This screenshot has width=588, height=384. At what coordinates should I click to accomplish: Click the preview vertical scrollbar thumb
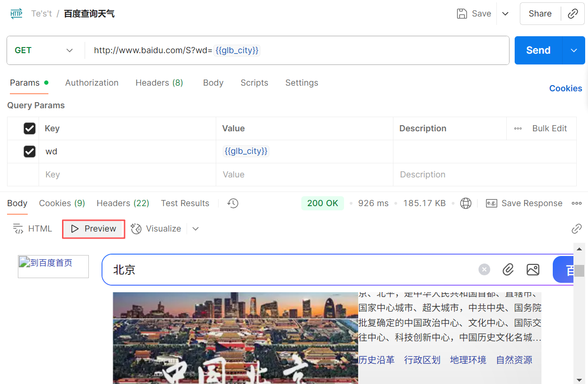580,271
